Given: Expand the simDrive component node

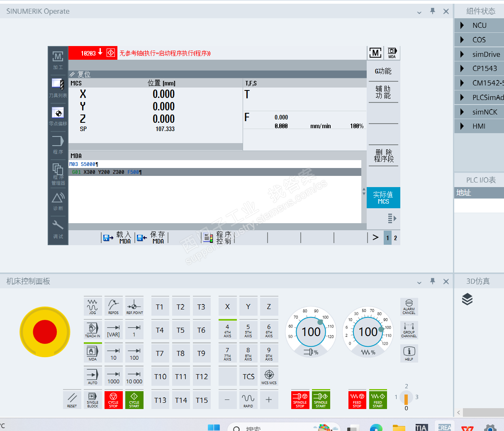Looking at the screenshot, I should point(462,54).
